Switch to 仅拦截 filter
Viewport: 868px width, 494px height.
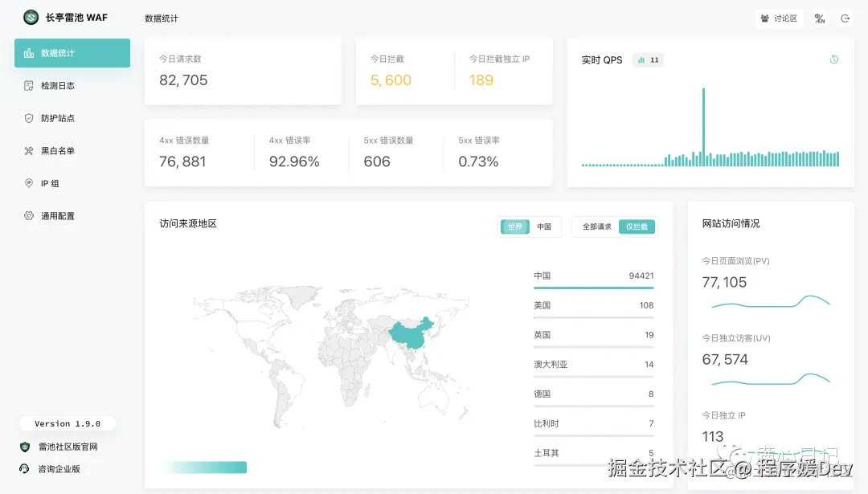637,227
